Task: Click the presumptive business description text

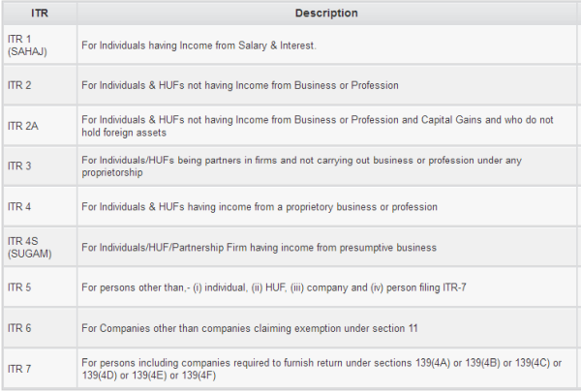Action: tap(259, 248)
